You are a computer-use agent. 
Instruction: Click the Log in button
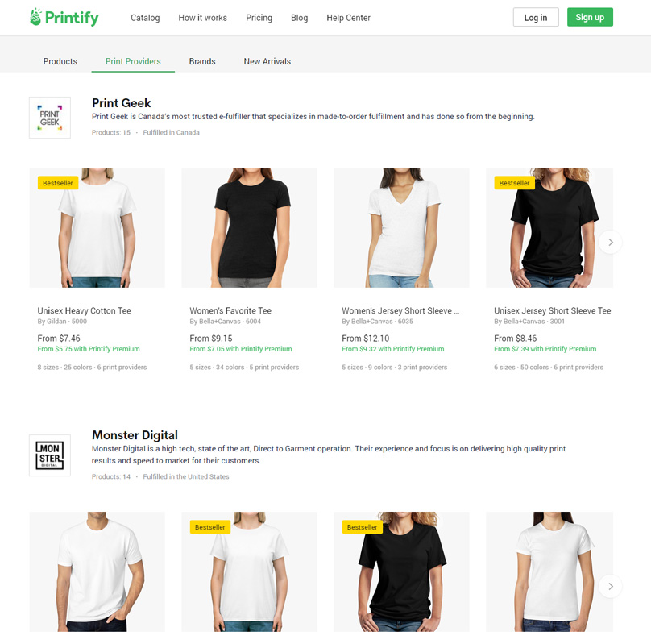pos(536,18)
